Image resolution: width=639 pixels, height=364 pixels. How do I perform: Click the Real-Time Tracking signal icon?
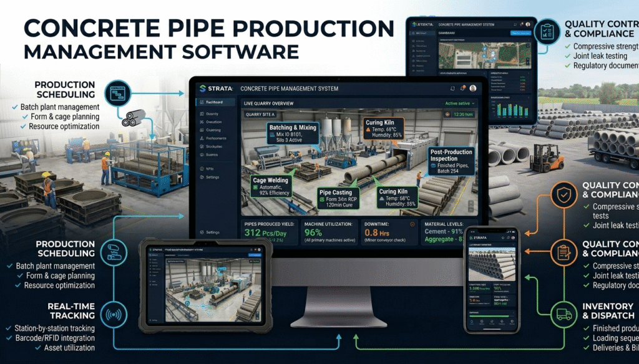pyautogui.click(x=114, y=314)
